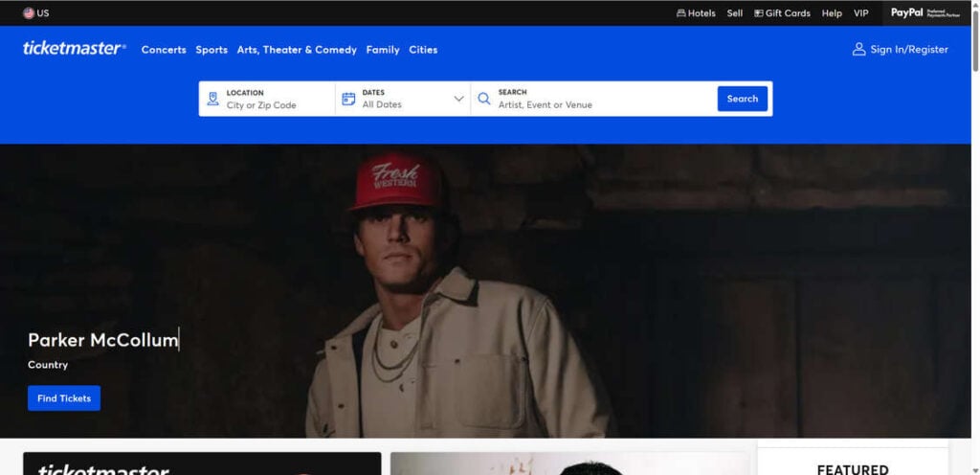Open the Sell link
Screen dimensions: 980x475
click(735, 13)
